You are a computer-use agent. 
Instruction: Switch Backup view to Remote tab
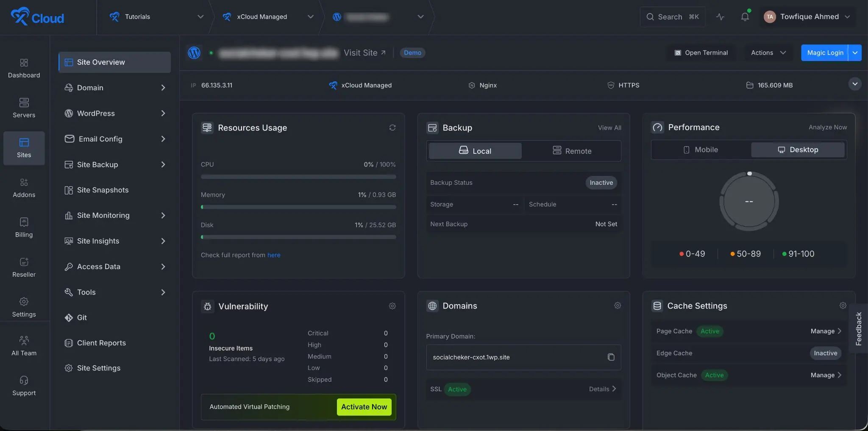(x=572, y=151)
